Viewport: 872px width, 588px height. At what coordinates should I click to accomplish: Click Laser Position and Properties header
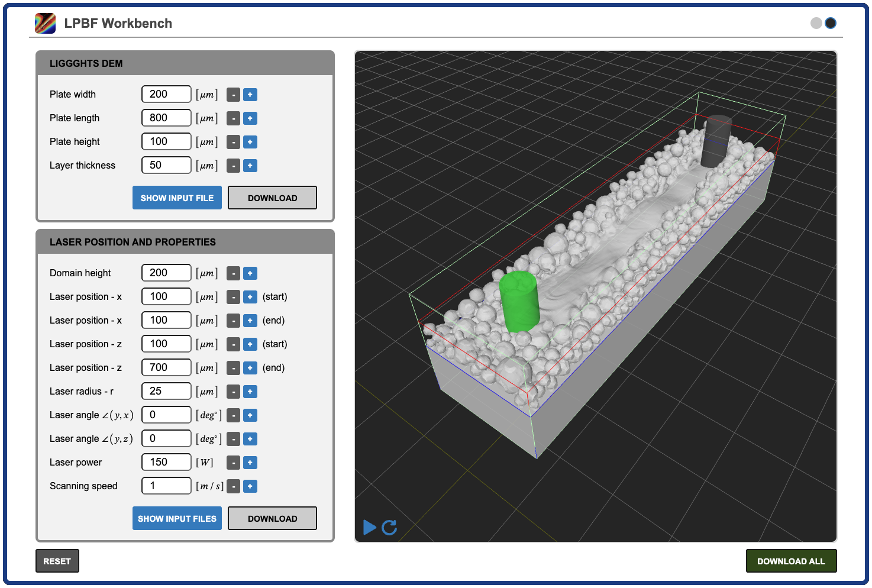coord(185,242)
